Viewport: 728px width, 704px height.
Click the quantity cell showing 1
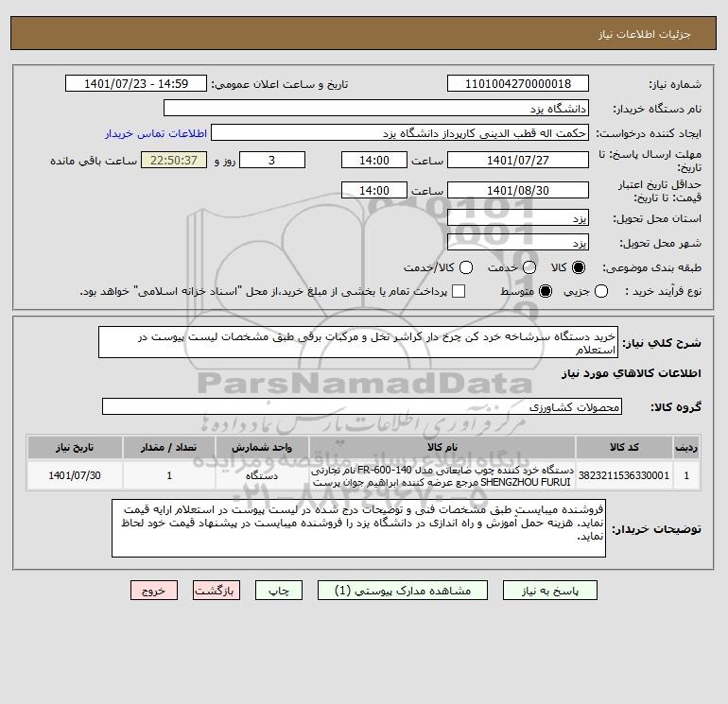pos(169,475)
